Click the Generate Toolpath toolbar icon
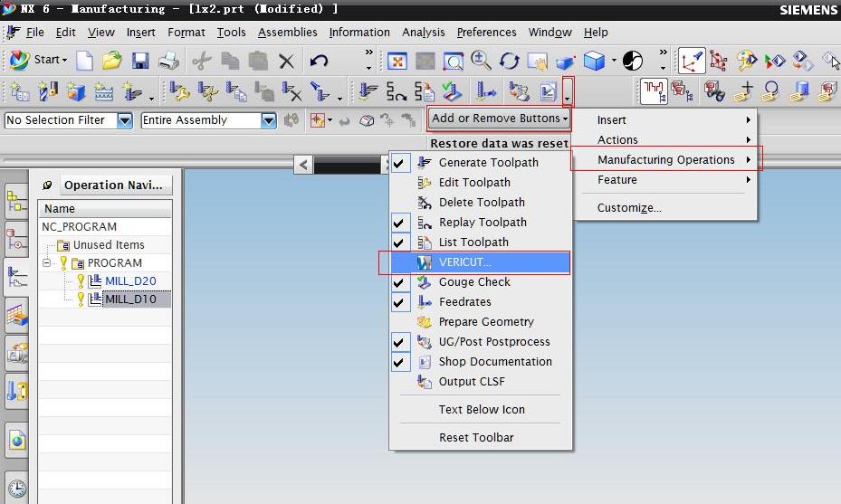841x504 pixels. [x=368, y=91]
